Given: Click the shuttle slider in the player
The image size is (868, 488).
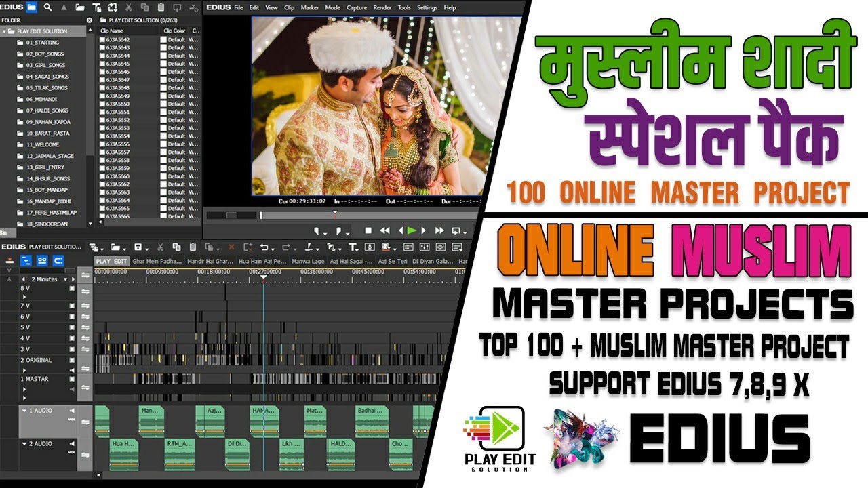Looking at the screenshot, I should point(231,216).
